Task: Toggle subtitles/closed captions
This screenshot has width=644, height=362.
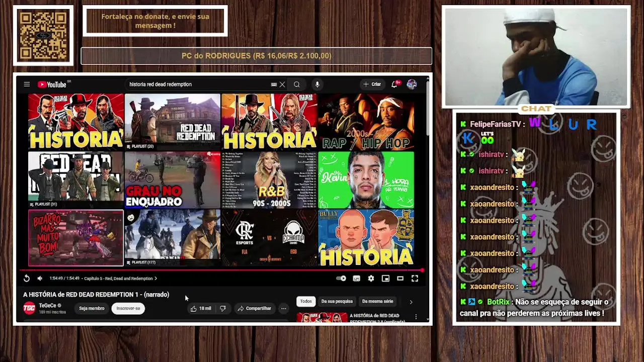Action: (x=356, y=278)
